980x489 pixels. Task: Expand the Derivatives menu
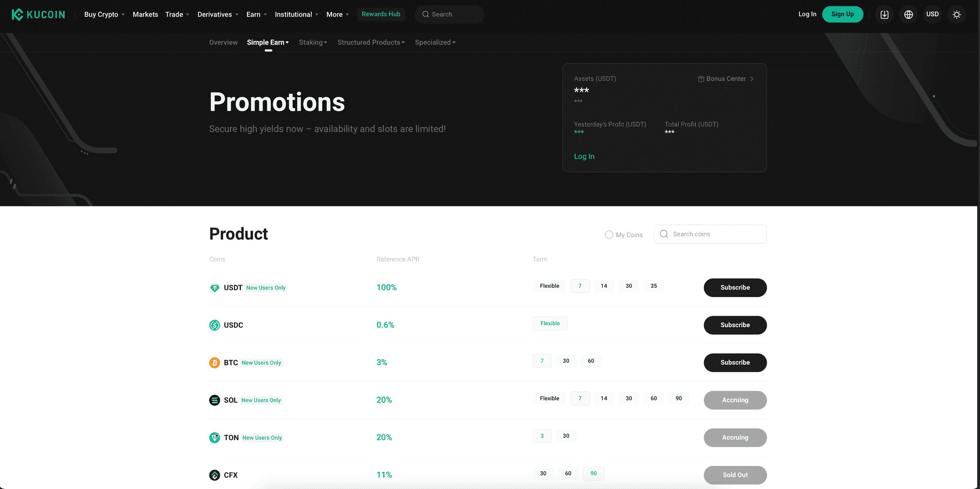(214, 14)
